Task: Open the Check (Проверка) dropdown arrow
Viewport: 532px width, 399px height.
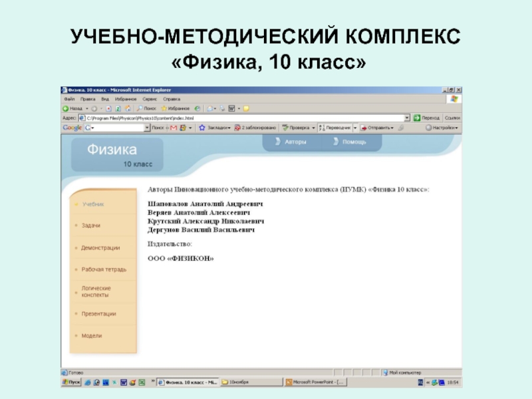Action: (313, 128)
